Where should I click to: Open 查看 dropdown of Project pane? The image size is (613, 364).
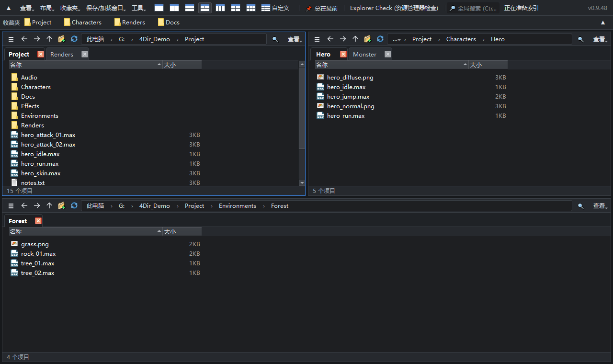[x=294, y=39]
